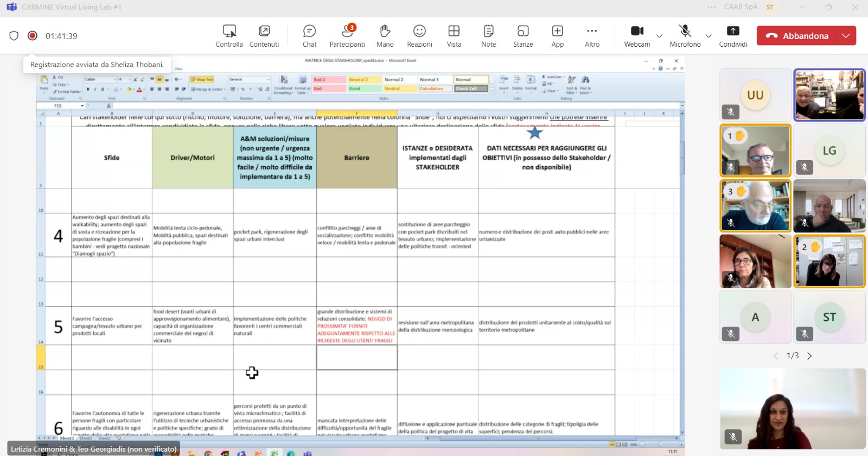This screenshot has height=456, width=868.
Task: Click the red recording indicator
Action: point(33,36)
